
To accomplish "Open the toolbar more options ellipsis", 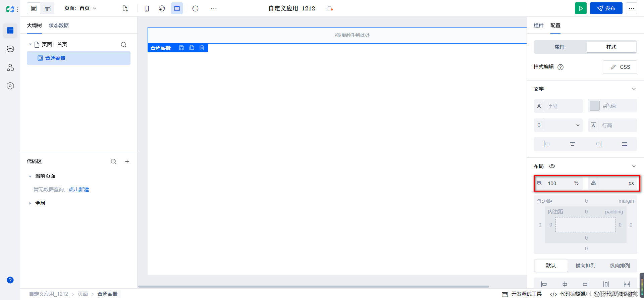I will point(214,8).
